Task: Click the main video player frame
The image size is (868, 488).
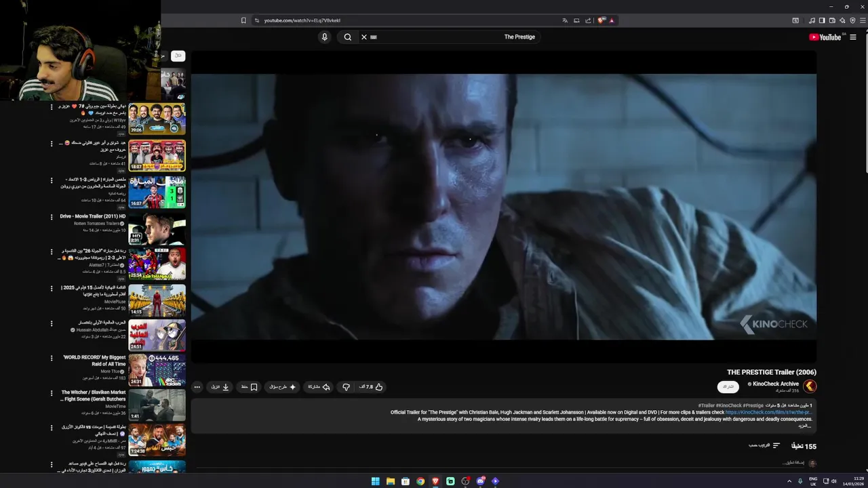Action: tap(503, 207)
